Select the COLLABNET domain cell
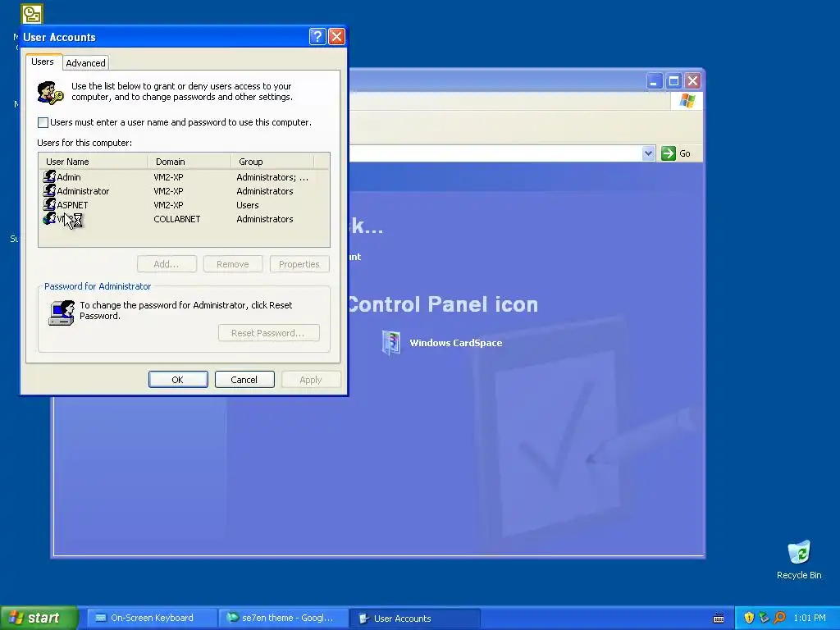 click(177, 219)
